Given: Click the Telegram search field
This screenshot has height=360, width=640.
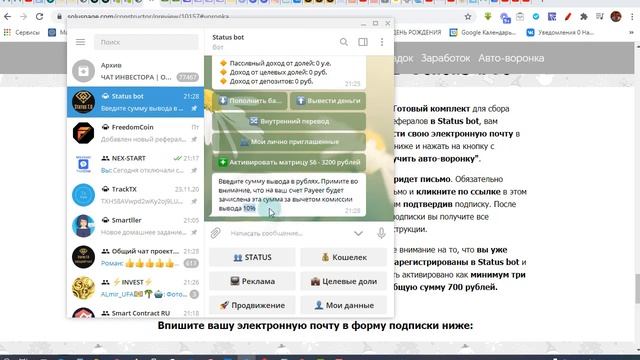Looking at the screenshot, I should pyautogui.click(x=146, y=42).
